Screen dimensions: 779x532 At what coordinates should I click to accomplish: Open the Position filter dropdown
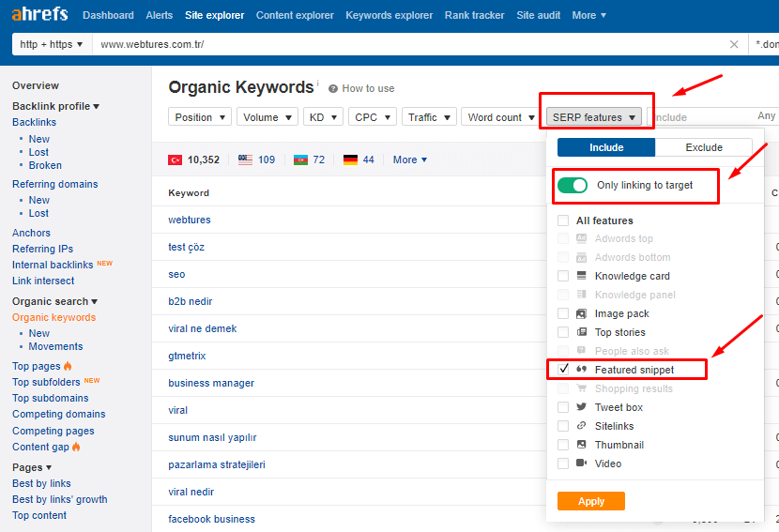click(200, 117)
